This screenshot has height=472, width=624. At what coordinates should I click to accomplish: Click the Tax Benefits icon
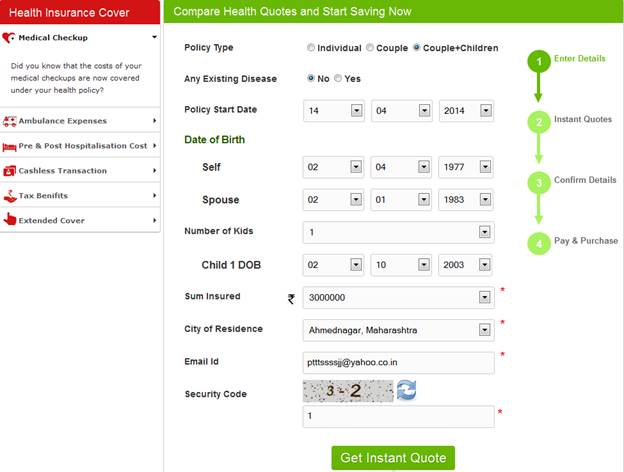click(10, 196)
